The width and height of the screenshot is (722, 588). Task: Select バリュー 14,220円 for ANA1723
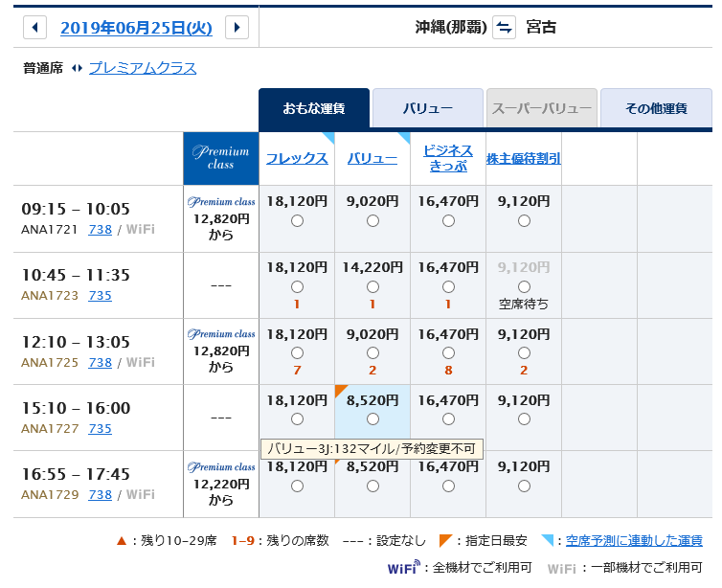tap(373, 287)
